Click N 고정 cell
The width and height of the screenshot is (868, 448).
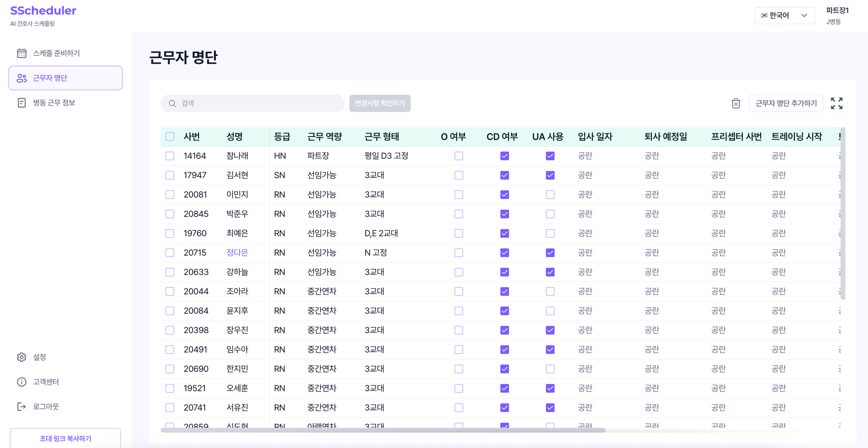click(376, 253)
